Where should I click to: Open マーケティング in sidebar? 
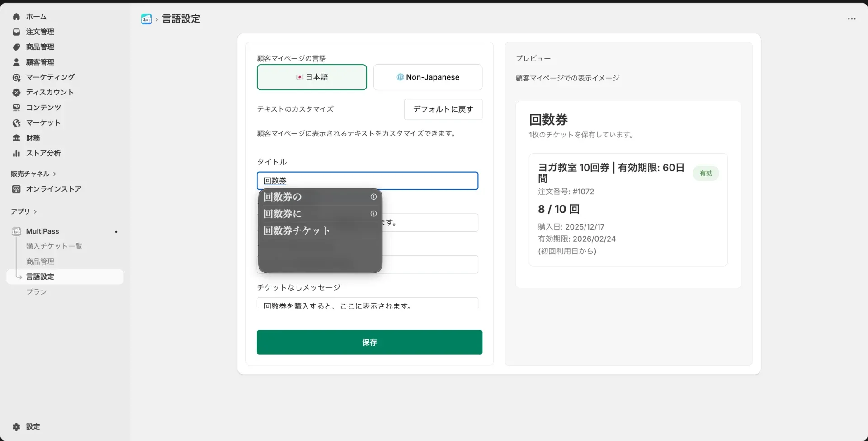point(50,77)
